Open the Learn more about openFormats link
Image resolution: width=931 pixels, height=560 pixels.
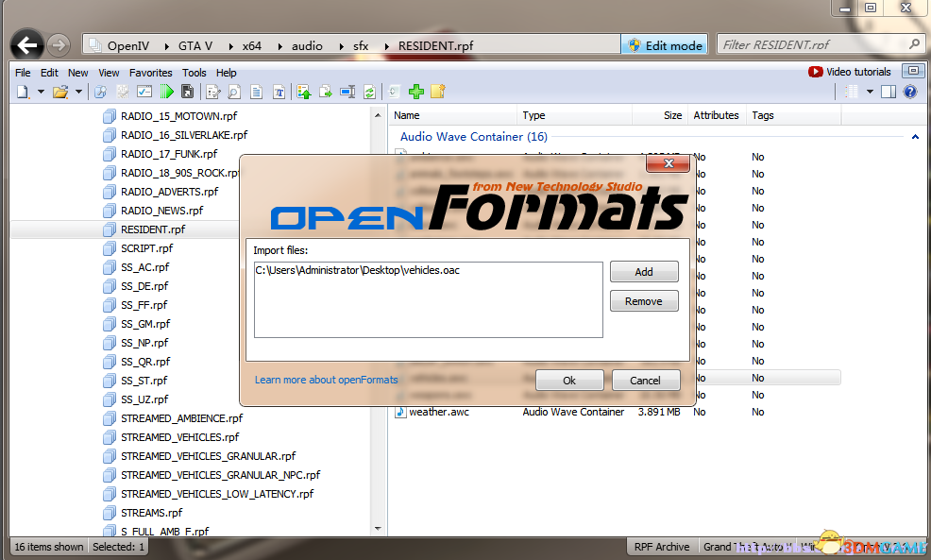click(327, 380)
